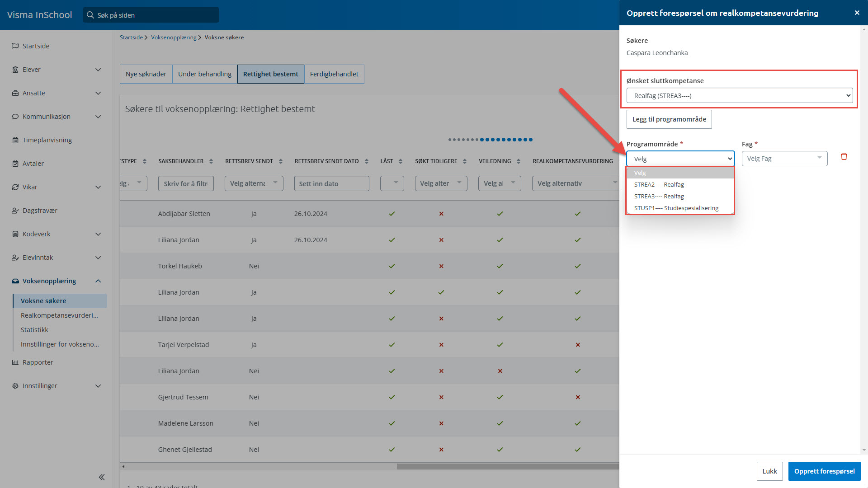Close the realkompetansevurdering side panel
This screenshot has width=868, height=488.
click(857, 13)
